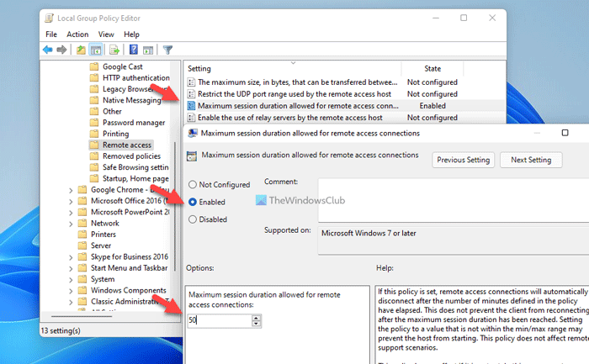
Task: Expand the Google Chrome - Default tree node
Action: (x=71, y=190)
